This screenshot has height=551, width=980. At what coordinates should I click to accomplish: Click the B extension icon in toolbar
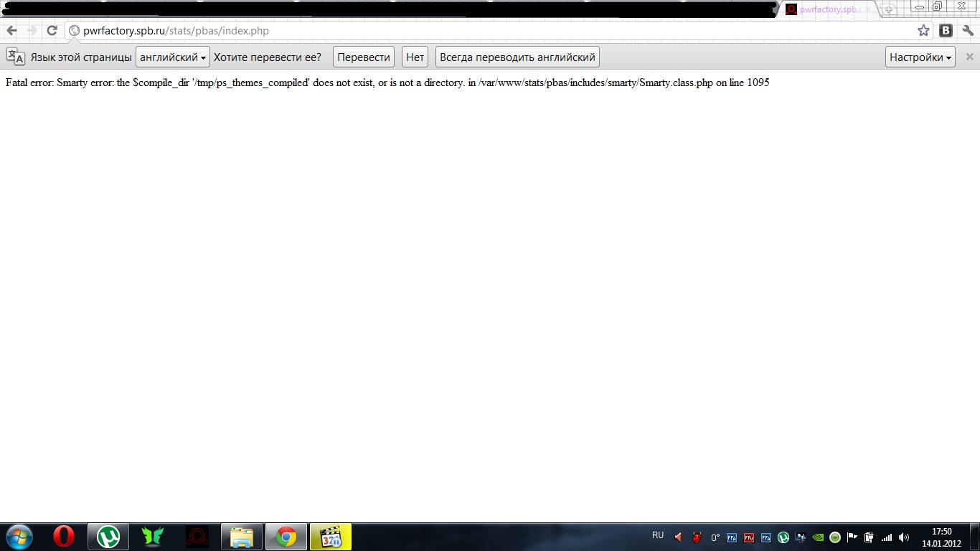pyautogui.click(x=946, y=31)
